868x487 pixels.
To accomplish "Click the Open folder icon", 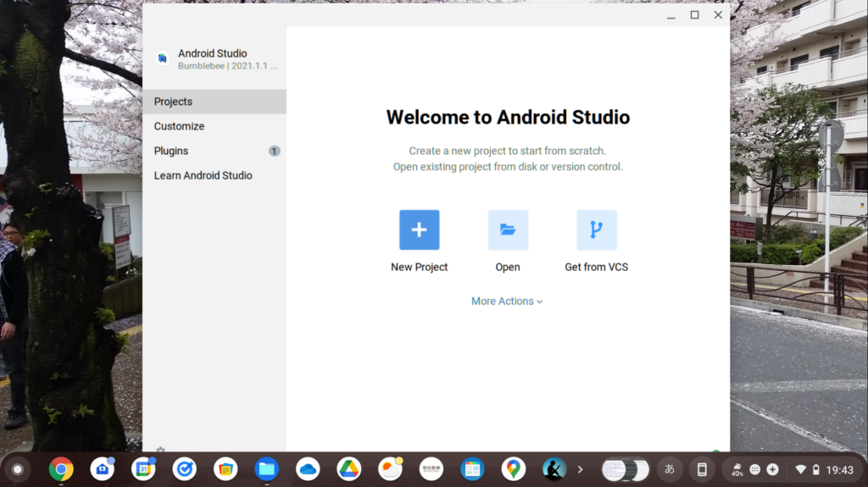I will (x=508, y=230).
